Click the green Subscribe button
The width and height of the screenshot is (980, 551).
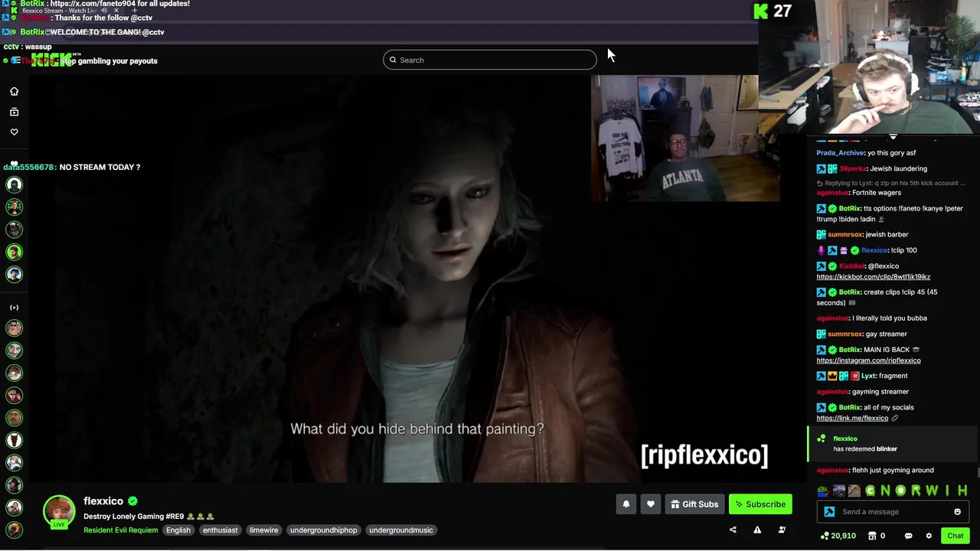click(x=760, y=504)
